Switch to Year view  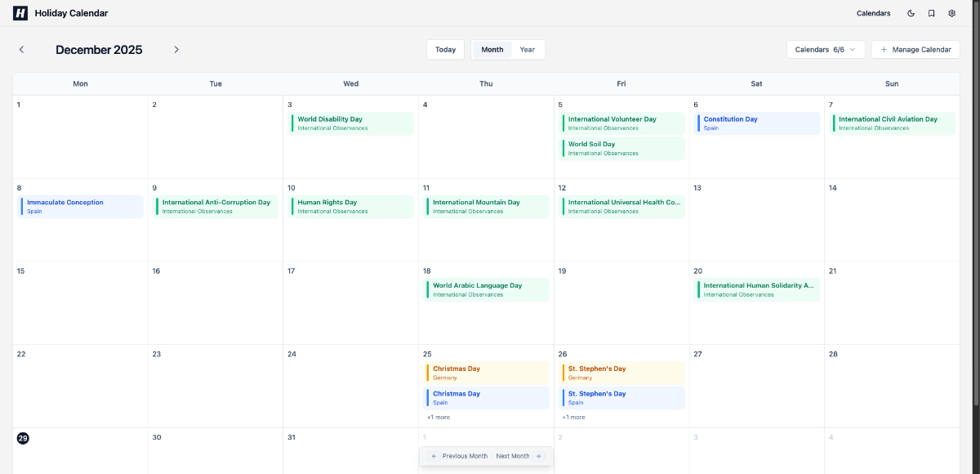tap(528, 49)
